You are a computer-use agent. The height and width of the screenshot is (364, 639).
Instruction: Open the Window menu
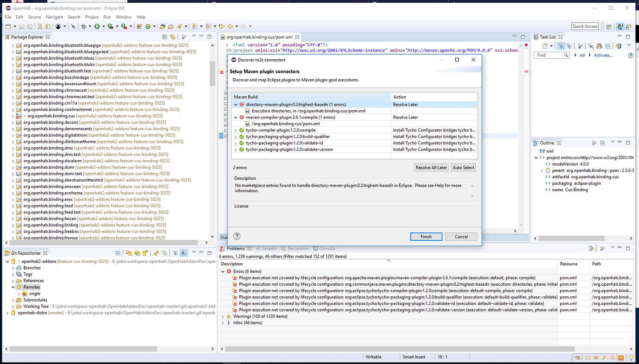124,17
